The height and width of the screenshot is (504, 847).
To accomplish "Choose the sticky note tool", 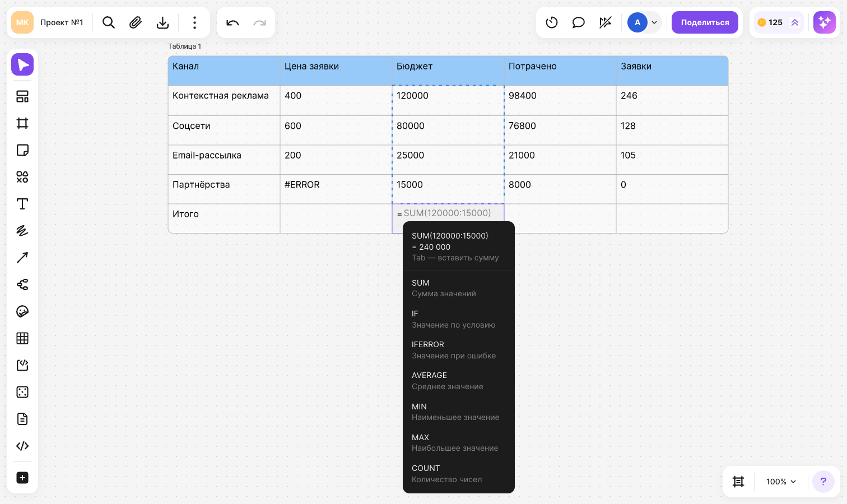I will (x=22, y=150).
